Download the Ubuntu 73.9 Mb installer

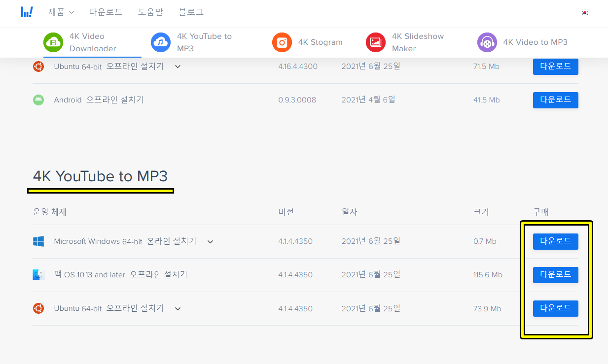tap(556, 308)
